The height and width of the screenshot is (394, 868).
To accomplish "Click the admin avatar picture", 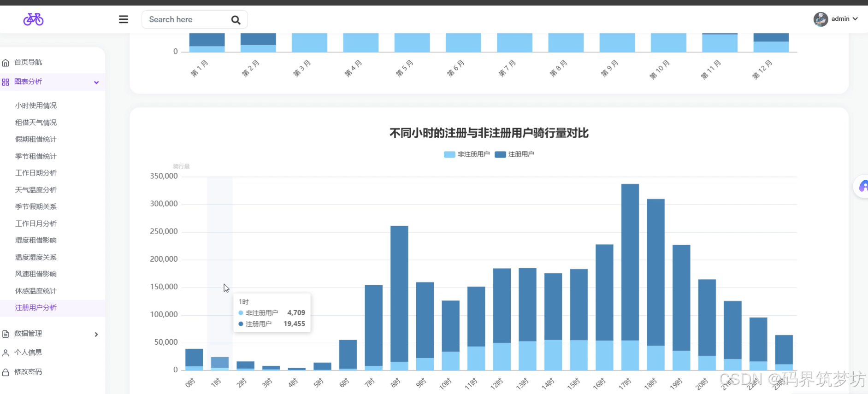I will [x=821, y=19].
